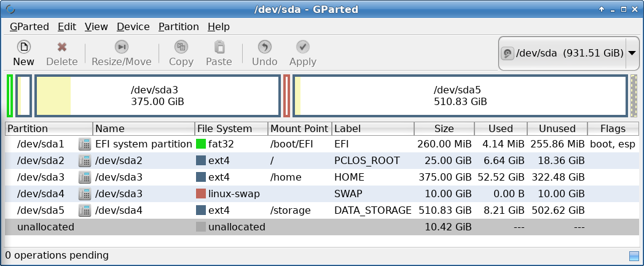
Task: Click the /dev/sda5 bar in the disk graphic
Action: [x=460, y=96]
